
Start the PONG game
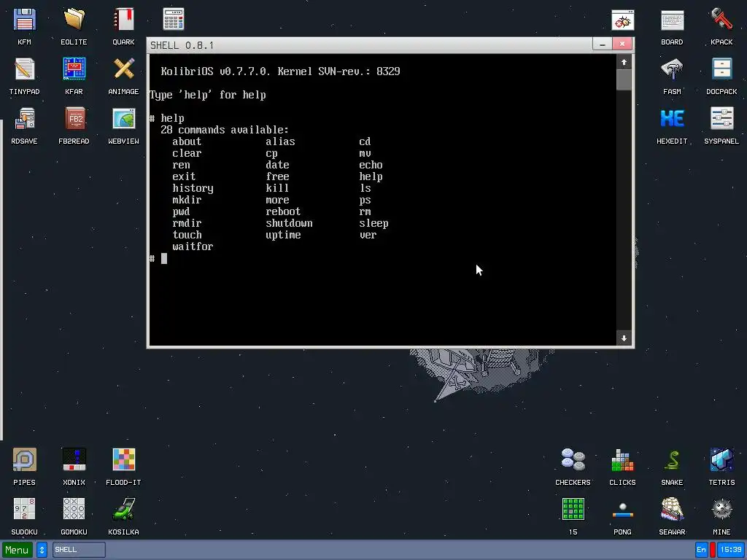(623, 510)
